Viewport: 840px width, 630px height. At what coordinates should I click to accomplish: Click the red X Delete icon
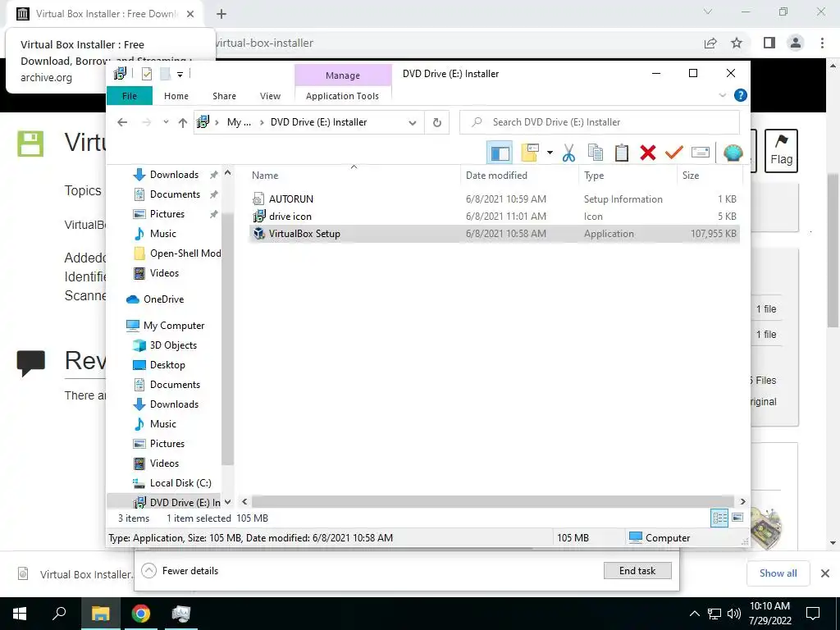coord(648,153)
